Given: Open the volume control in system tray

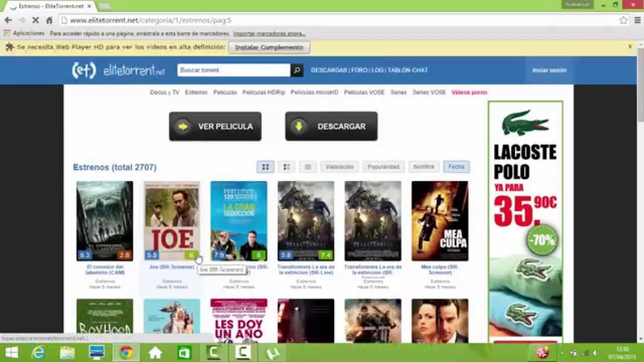Looking at the screenshot, I should (x=596, y=353).
